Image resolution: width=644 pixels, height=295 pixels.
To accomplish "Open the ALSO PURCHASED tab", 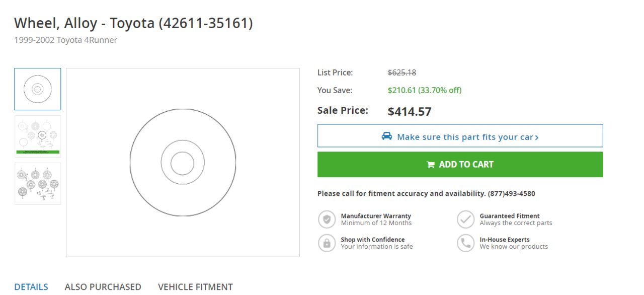I will (x=103, y=287).
